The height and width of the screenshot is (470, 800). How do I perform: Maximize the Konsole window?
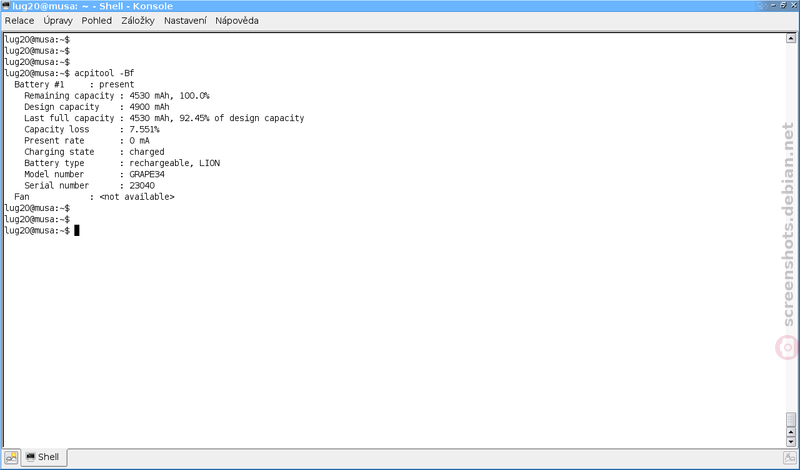tap(783, 5)
